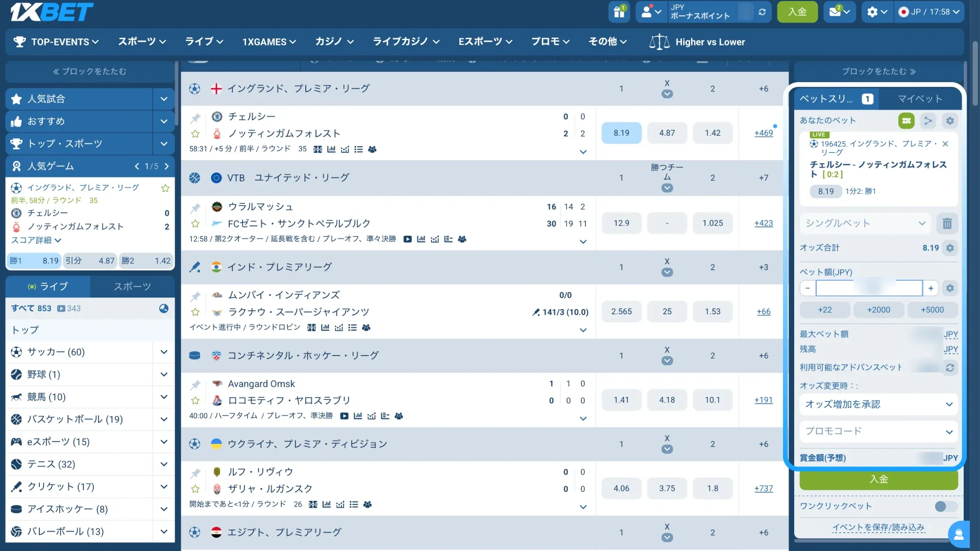Open the Eスポーツ menu
Image resolution: width=980 pixels, height=551 pixels.
[x=485, y=42]
